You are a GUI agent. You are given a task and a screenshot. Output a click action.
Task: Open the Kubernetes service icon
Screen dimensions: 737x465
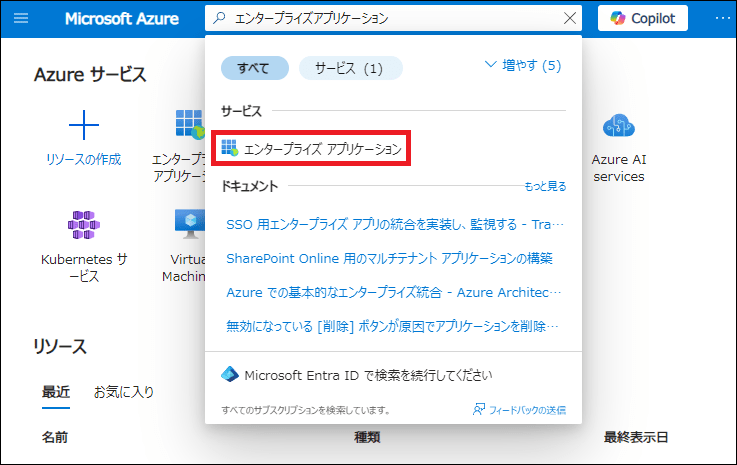84,224
